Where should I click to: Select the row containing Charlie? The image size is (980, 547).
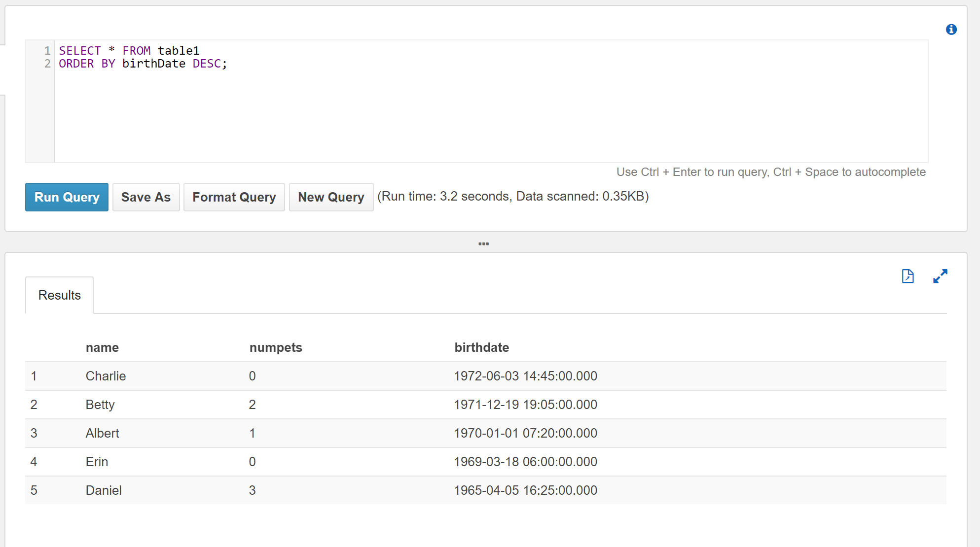pyautogui.click(x=106, y=376)
